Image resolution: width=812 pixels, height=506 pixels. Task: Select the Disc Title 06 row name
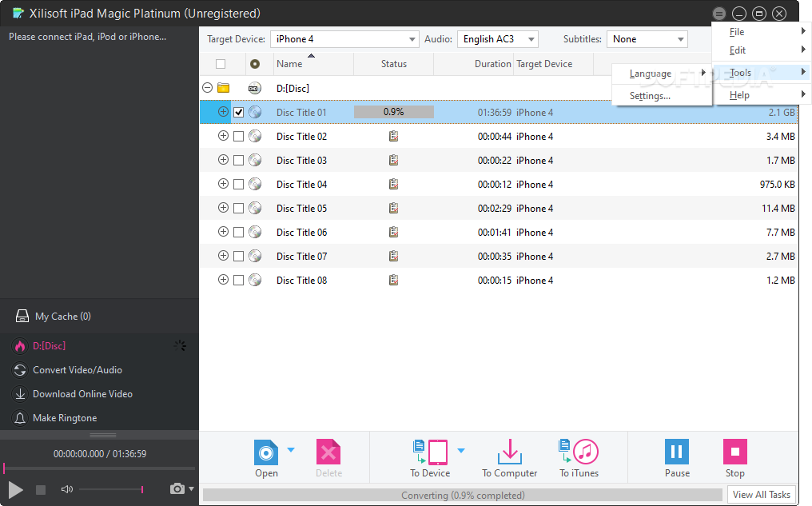click(x=301, y=233)
